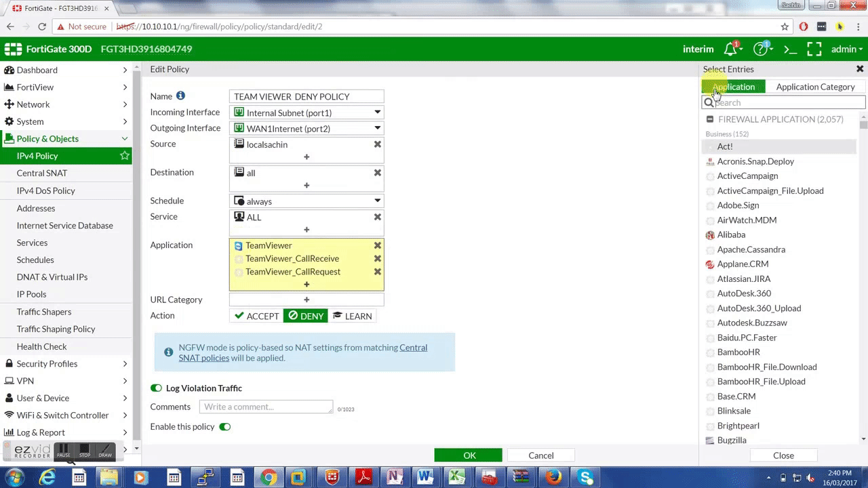The width and height of the screenshot is (868, 488).
Task: Close the Select Entries panel X
Action: (x=860, y=69)
